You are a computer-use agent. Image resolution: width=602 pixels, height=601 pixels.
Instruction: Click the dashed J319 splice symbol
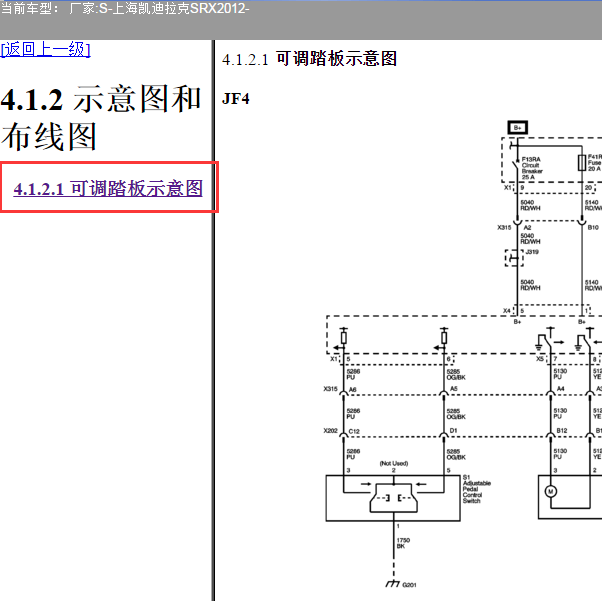(514, 258)
